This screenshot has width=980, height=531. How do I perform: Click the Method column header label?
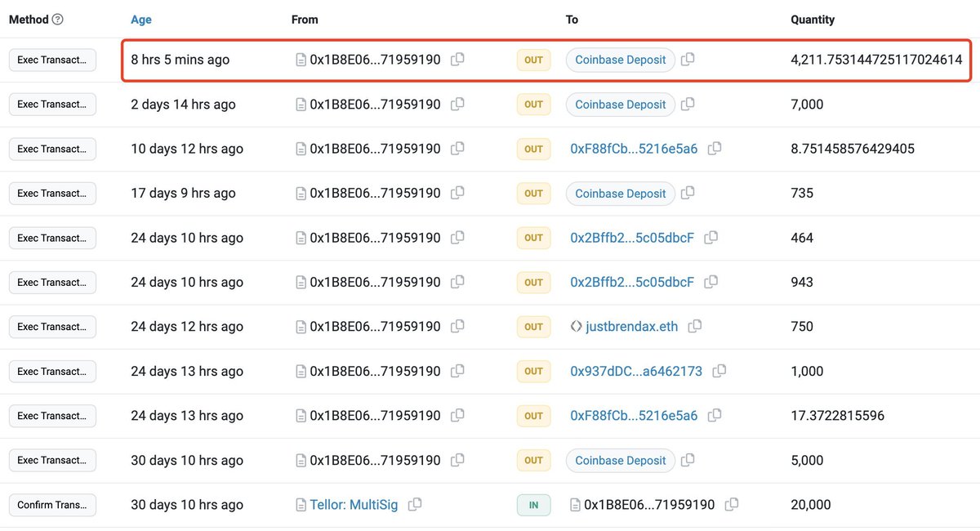(x=29, y=20)
